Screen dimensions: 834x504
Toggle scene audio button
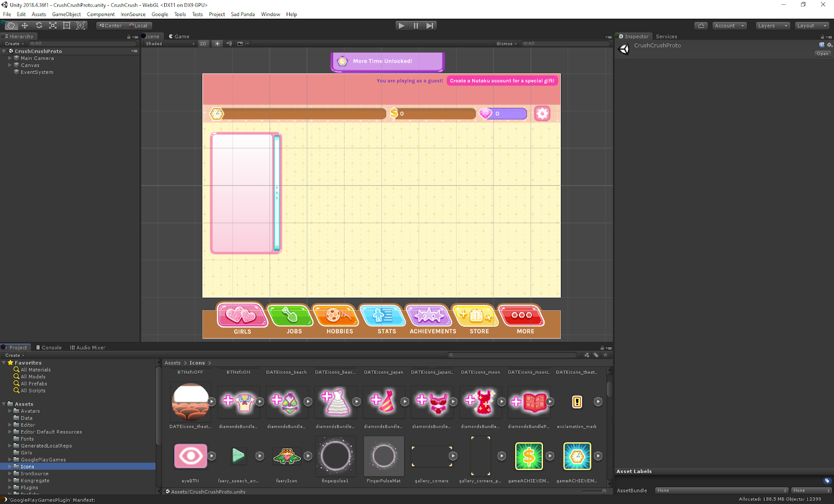[x=229, y=44]
